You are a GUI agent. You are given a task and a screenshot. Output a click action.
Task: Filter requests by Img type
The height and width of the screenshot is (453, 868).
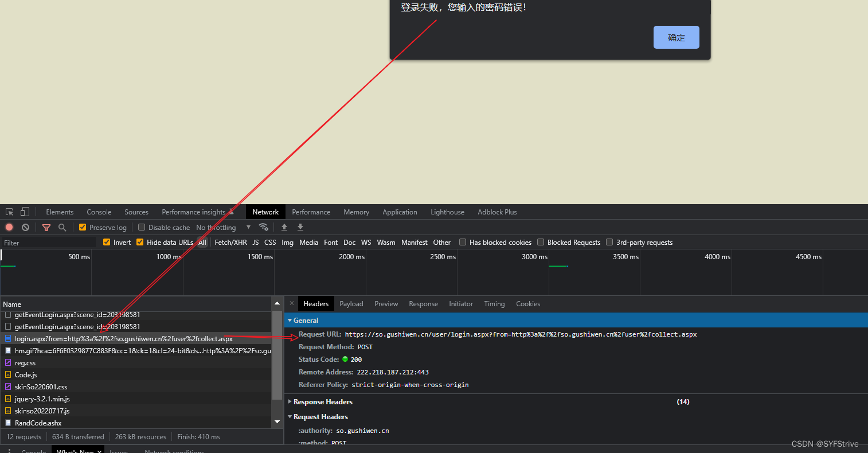click(287, 242)
